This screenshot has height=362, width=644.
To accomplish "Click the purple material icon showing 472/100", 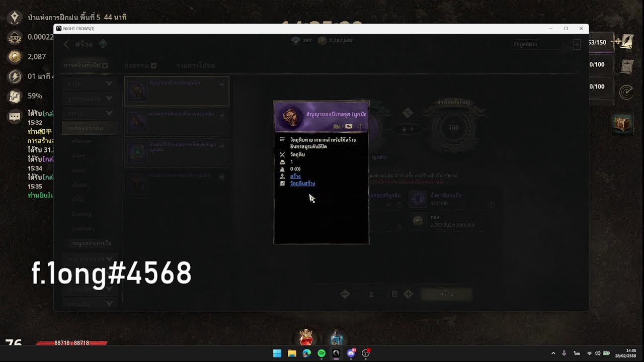I will (418, 199).
